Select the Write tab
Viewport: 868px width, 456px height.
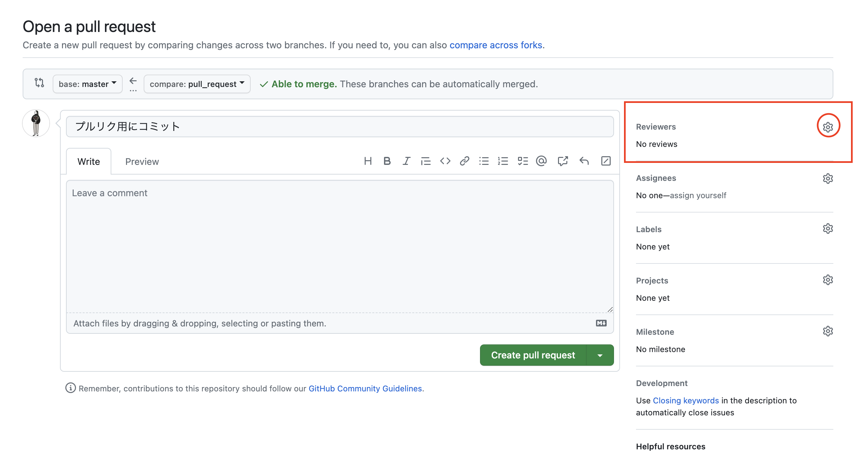pos(89,162)
